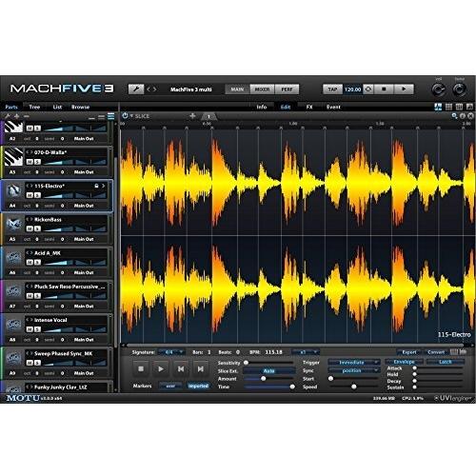
Task: Add a part with the plus icon
Action: point(16,116)
